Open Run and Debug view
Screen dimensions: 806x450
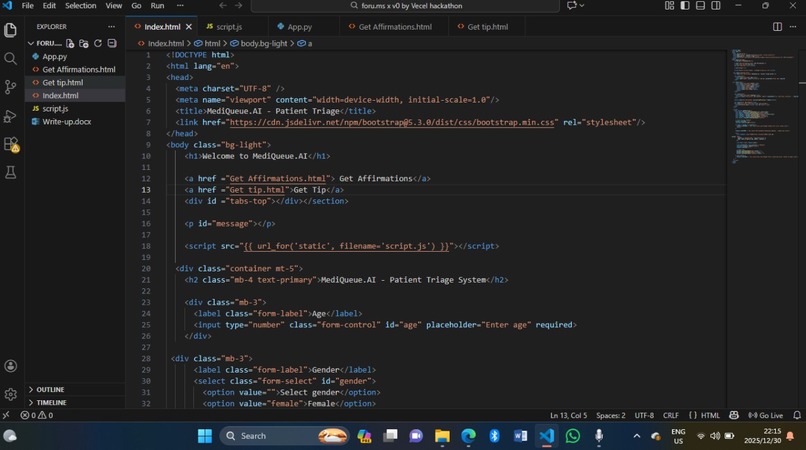coord(10,116)
